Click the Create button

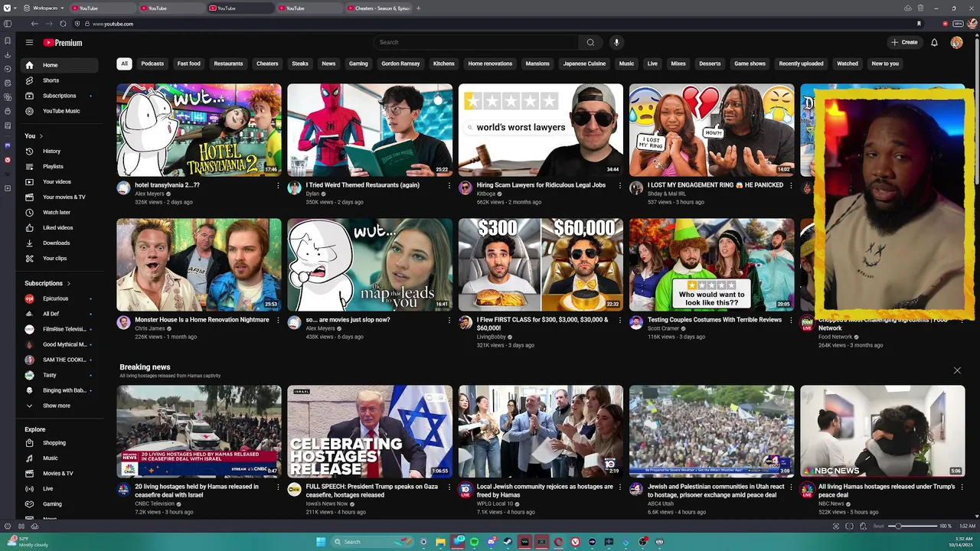[904, 42]
